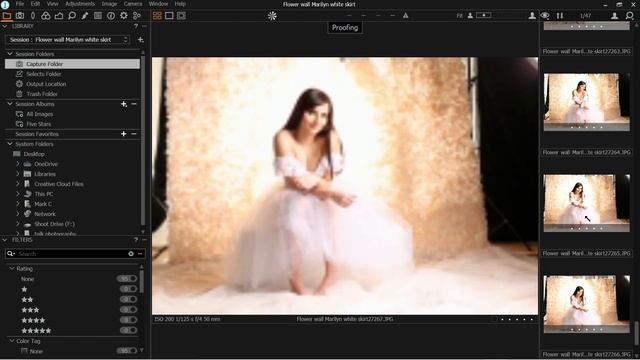The height and width of the screenshot is (360, 640).
Task: Click the Library panel vertical scrollbar
Action: pos(143,139)
